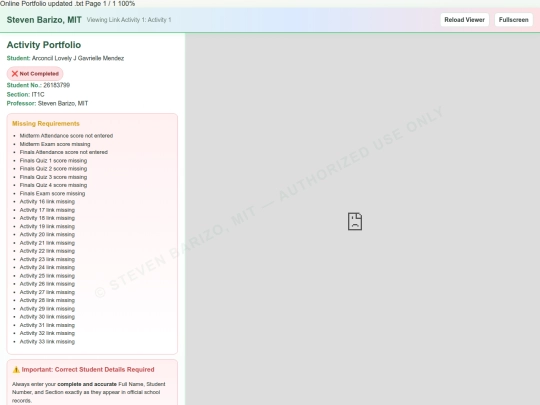The width and height of the screenshot is (540, 405).
Task: Select 'Activity 21 link missing' item
Action: point(47,243)
